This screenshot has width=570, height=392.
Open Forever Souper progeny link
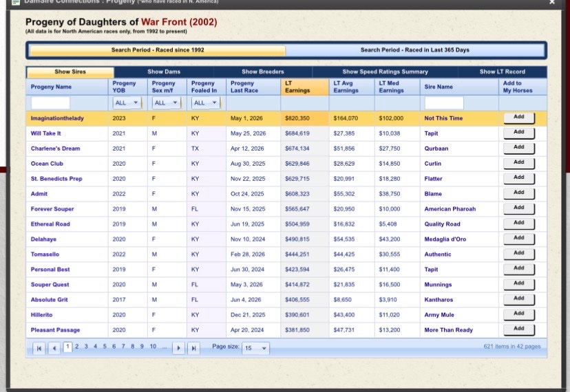coord(52,209)
